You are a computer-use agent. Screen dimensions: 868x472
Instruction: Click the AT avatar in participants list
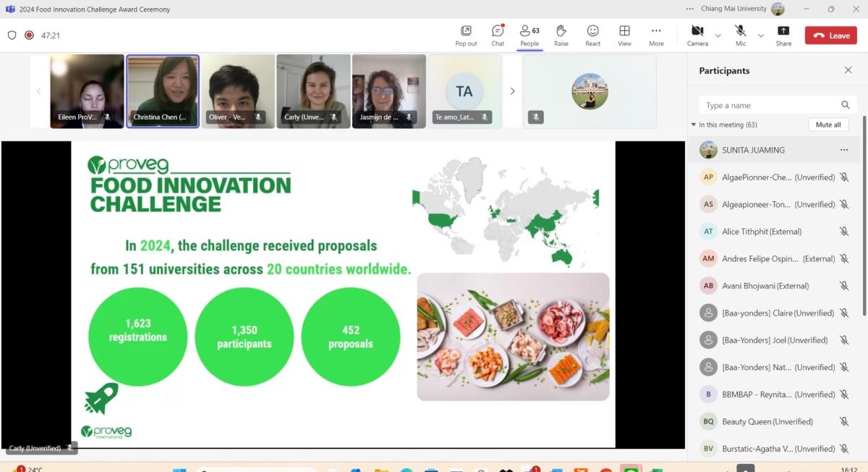(708, 232)
